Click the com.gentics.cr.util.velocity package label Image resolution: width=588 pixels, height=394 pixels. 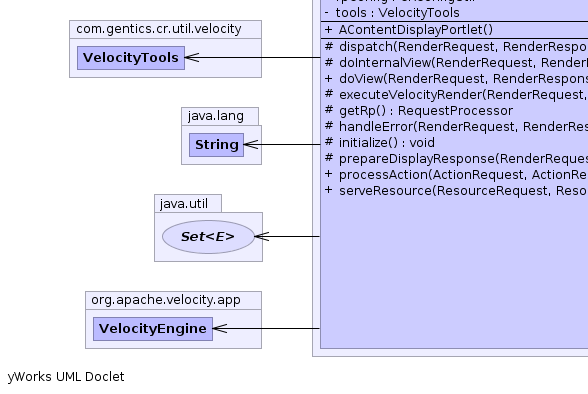159,29
